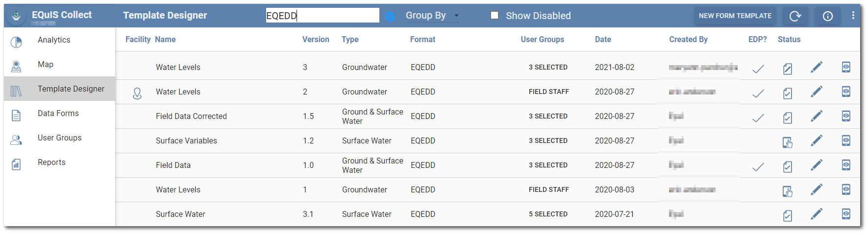Click the NEW FORM TEMPLATE button
This screenshot has width=868, height=234.
click(735, 16)
